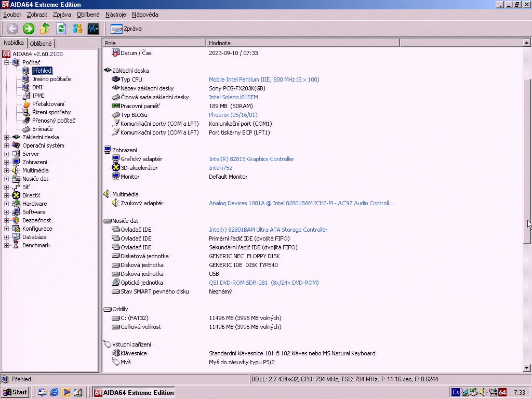This screenshot has height=399, width=532.
Task: Click the Refresh toolbar icon
Action: (61, 29)
